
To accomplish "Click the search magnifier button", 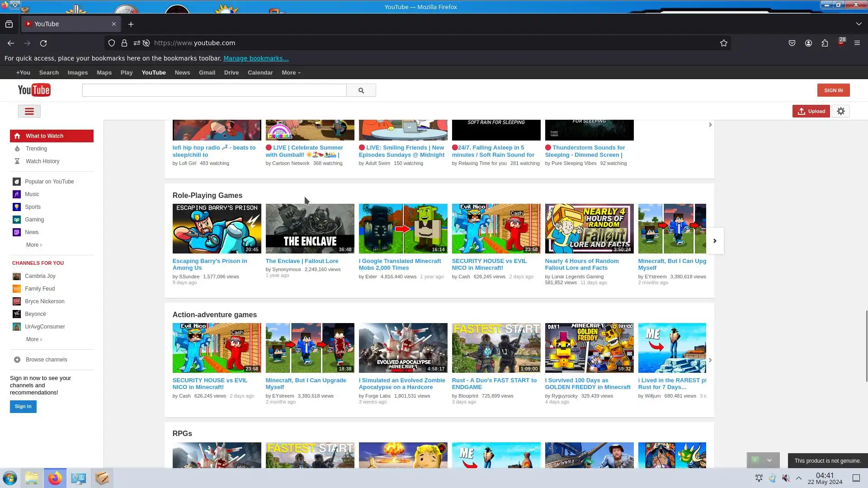I will (x=361, y=90).
